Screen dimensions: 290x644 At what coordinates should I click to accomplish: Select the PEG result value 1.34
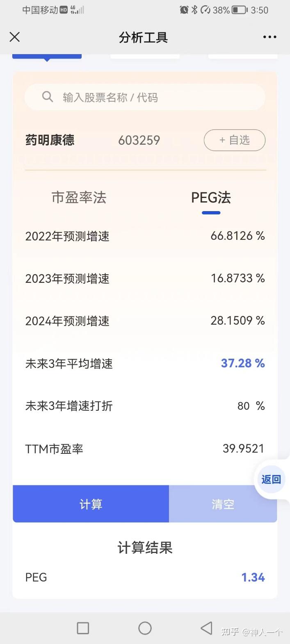253,577
